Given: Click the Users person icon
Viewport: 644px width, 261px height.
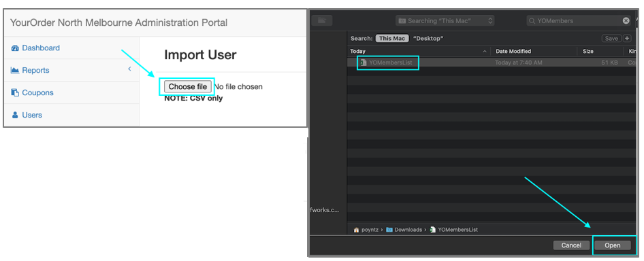Looking at the screenshot, I should click(15, 115).
